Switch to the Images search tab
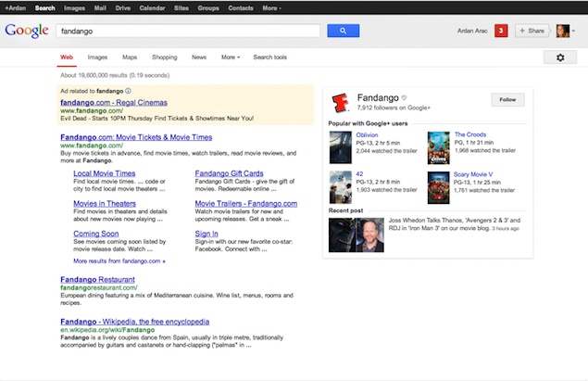588x381 pixels. pos(97,57)
